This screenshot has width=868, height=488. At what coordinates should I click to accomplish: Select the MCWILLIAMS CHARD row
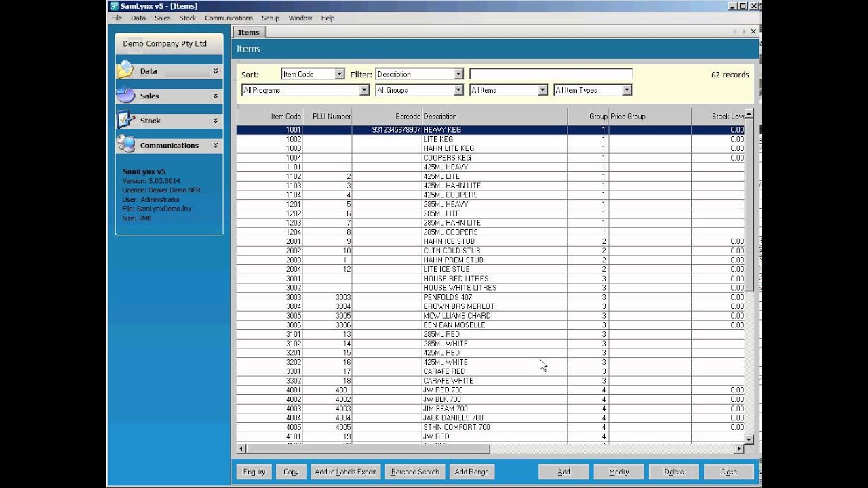tap(490, 316)
